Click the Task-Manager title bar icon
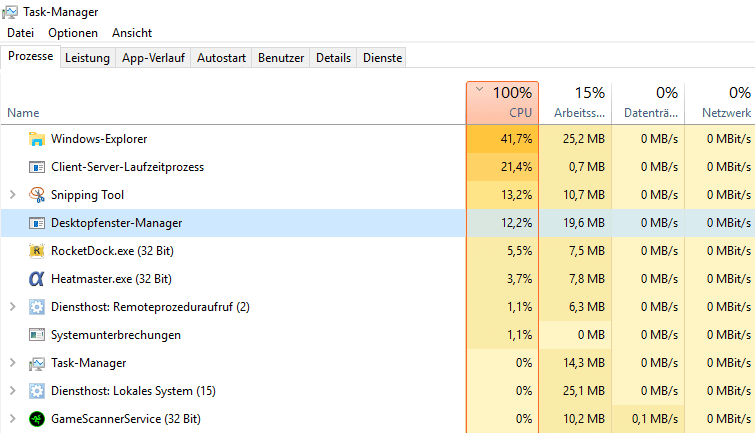The width and height of the screenshot is (755, 433). pyautogui.click(x=10, y=12)
